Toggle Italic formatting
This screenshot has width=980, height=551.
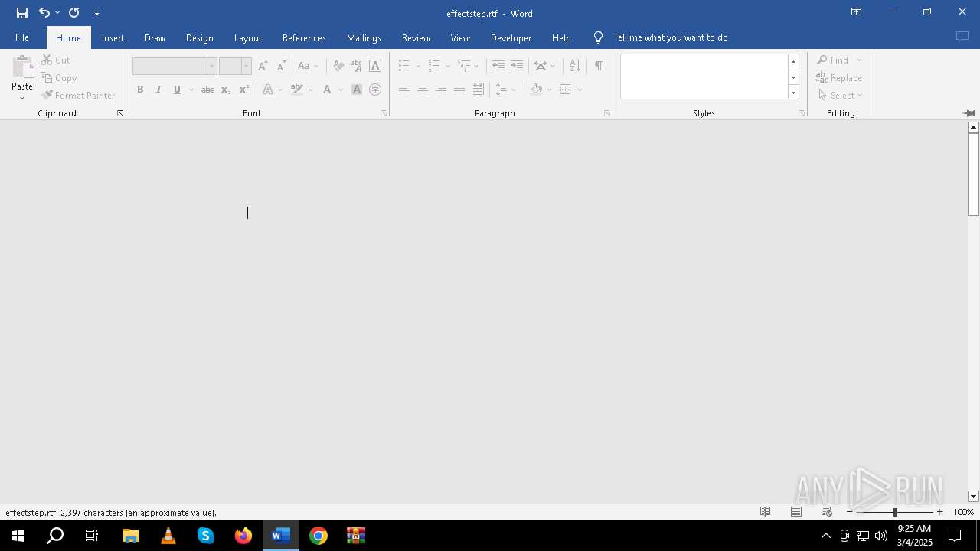pyautogui.click(x=158, y=90)
